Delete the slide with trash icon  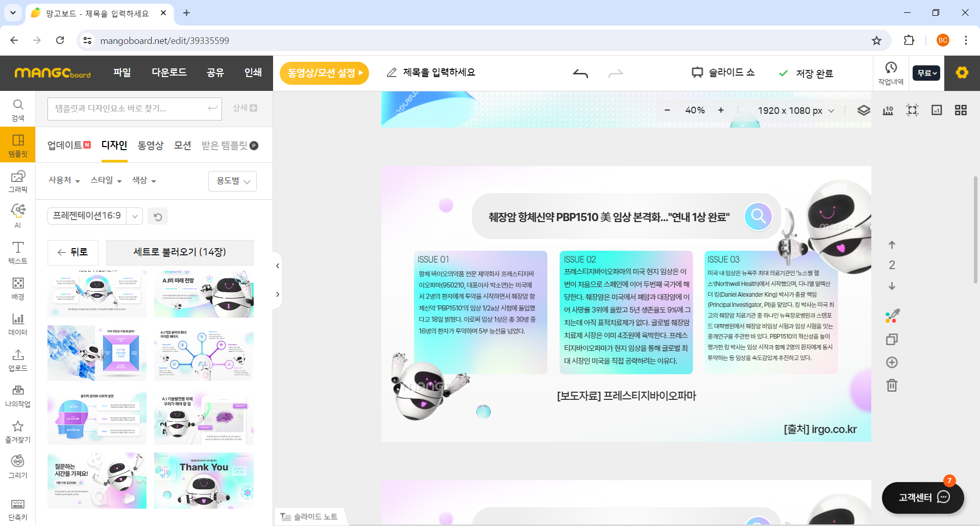tap(892, 385)
